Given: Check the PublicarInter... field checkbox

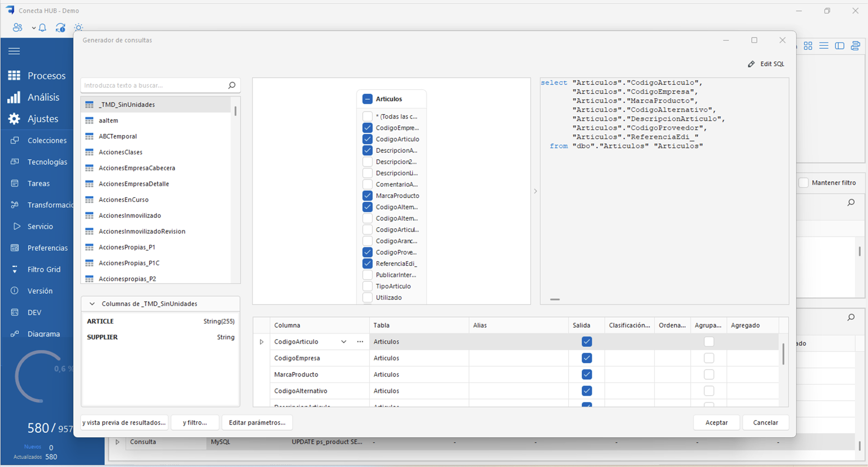Looking at the screenshot, I should click(x=368, y=275).
